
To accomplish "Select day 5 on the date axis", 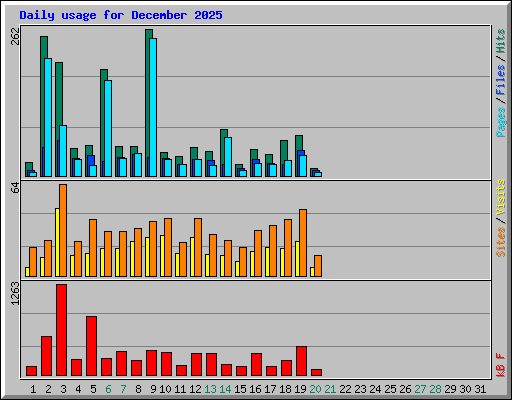I will (93, 389).
